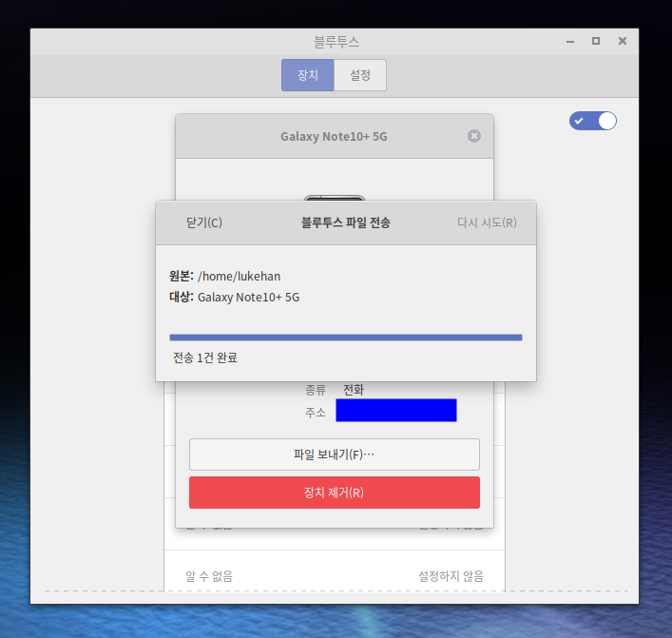Maximize the 블루투스 window
672x638 pixels.
(596, 41)
